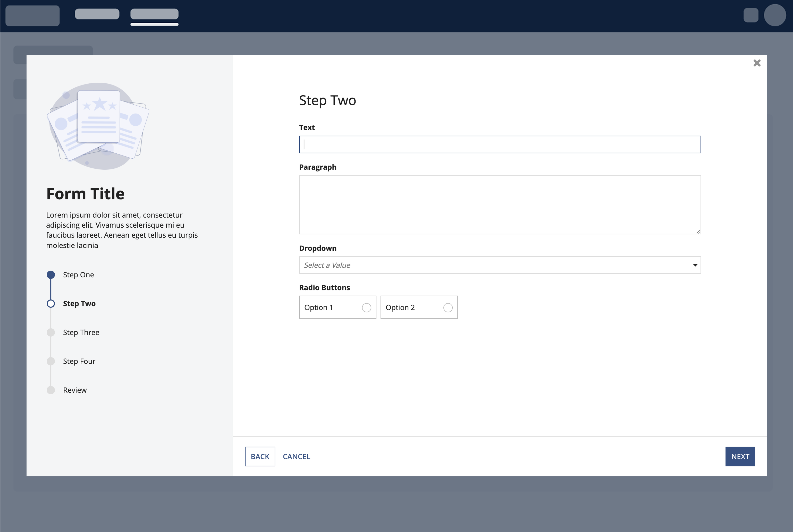Click the Review step gray dot
Screen dimensions: 793x532
point(51,390)
